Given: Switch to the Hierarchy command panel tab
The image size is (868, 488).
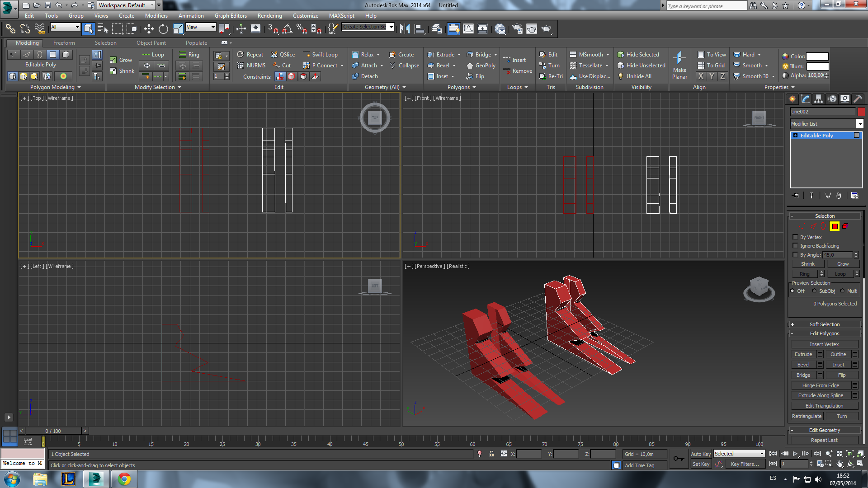Looking at the screenshot, I should [x=818, y=99].
